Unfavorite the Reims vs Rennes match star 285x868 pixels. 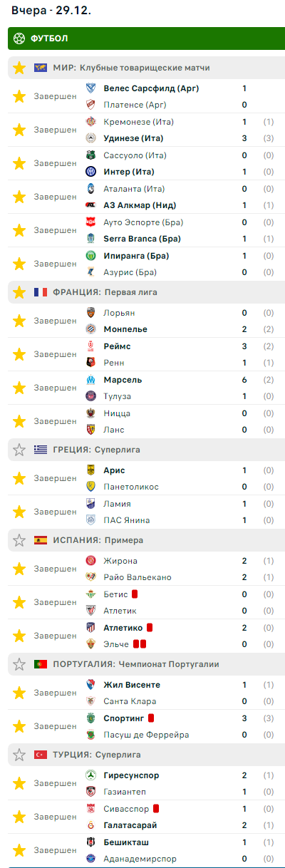(x=19, y=354)
